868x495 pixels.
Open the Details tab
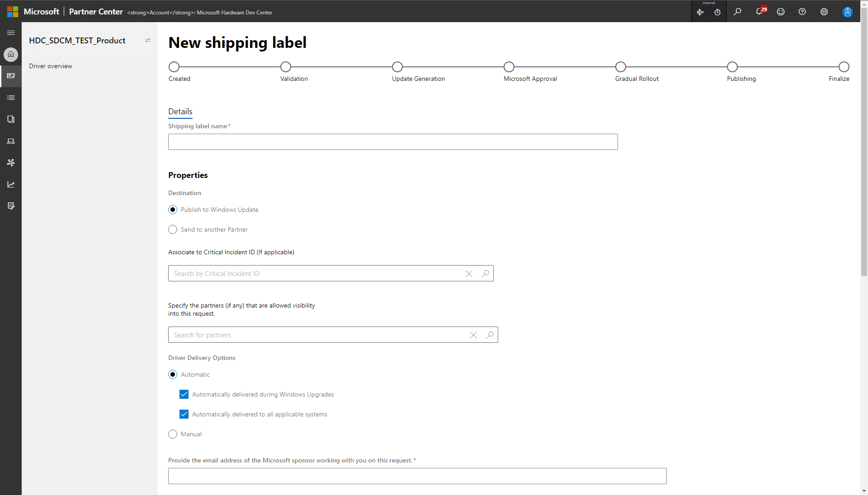(180, 112)
